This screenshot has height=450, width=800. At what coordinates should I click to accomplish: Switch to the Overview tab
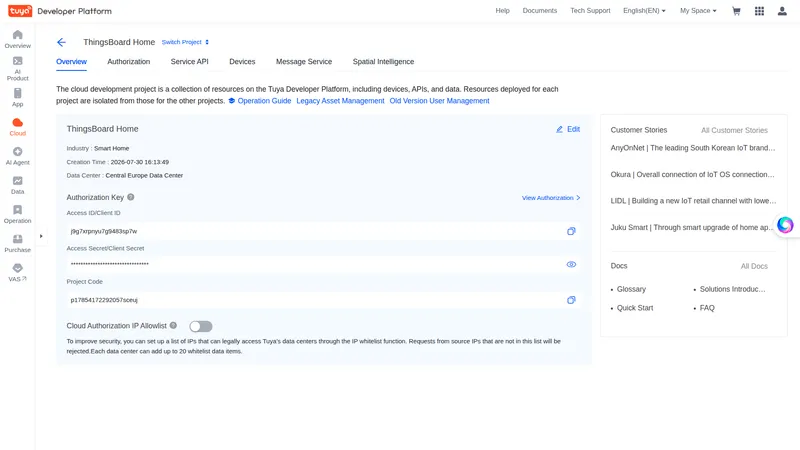click(x=71, y=62)
